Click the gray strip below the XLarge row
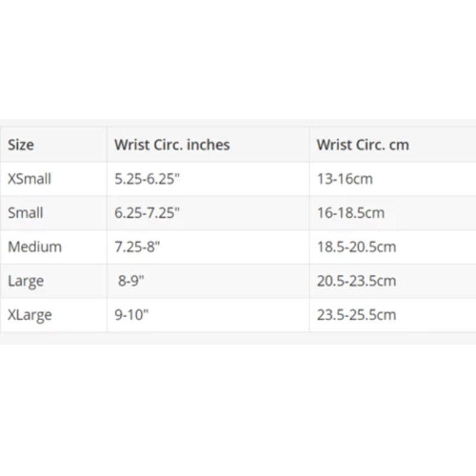Viewport: 476px width, 476px height. coord(238,338)
